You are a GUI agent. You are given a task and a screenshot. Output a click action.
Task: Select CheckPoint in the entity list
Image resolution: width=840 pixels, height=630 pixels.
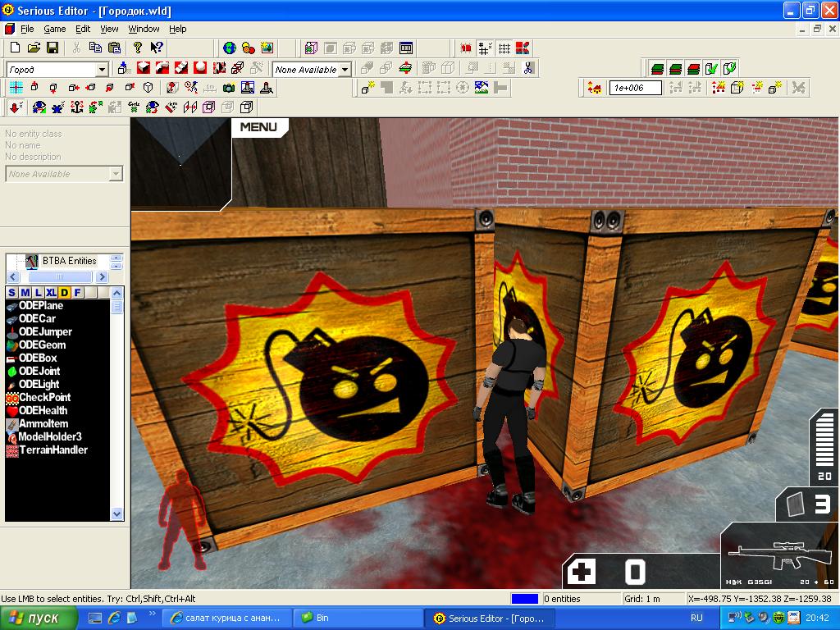point(44,398)
